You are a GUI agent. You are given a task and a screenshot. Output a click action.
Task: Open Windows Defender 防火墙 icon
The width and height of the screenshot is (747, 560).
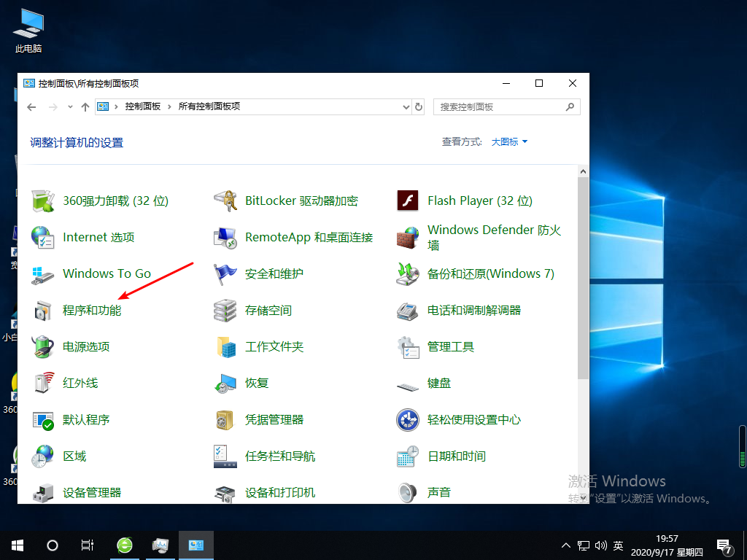[x=407, y=238]
